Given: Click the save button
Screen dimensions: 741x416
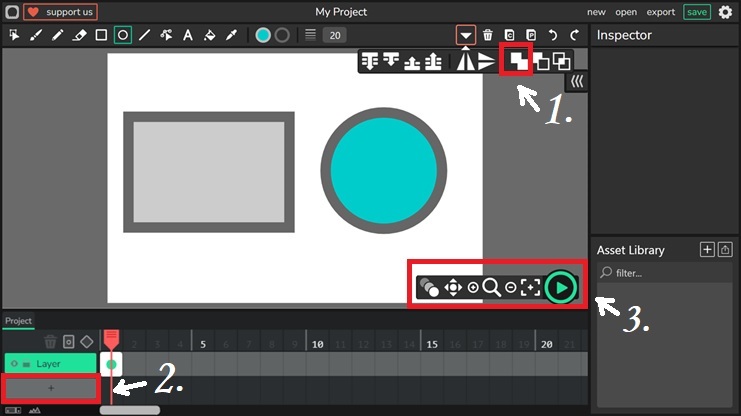Looking at the screenshot, I should click(x=697, y=12).
